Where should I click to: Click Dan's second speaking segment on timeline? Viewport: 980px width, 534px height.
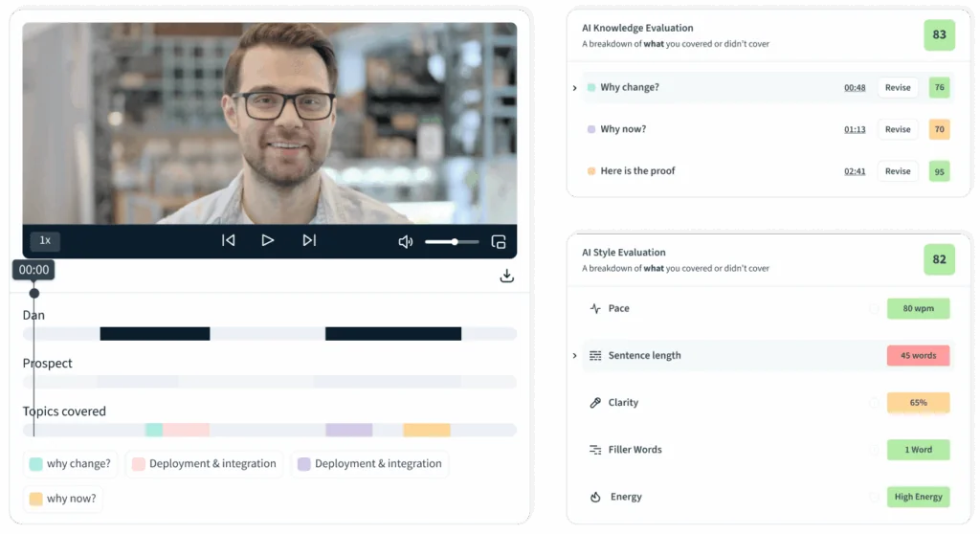click(x=393, y=334)
